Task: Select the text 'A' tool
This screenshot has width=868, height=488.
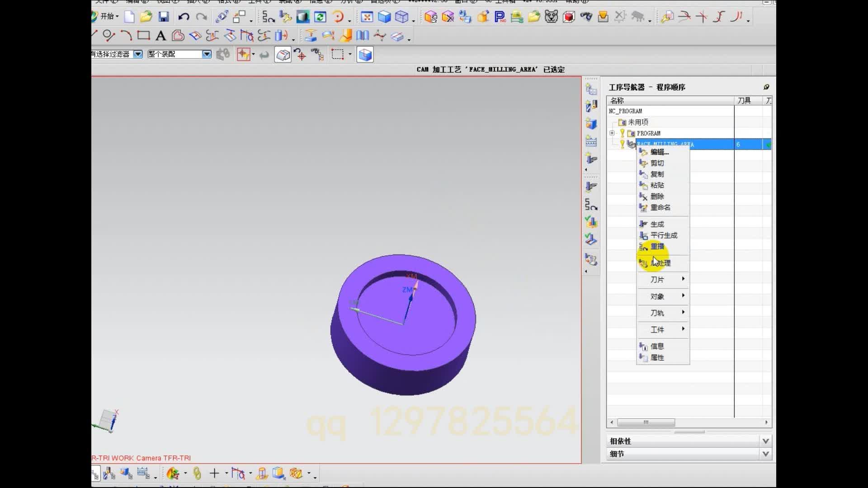Action: [x=160, y=36]
